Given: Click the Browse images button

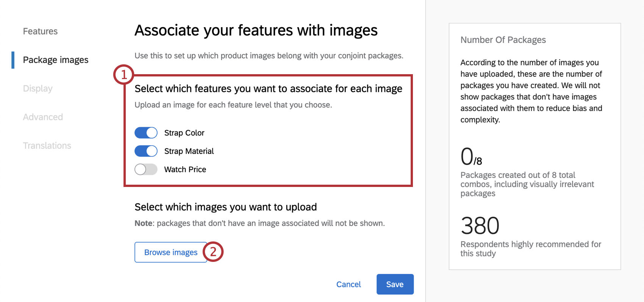Looking at the screenshot, I should click(x=170, y=252).
